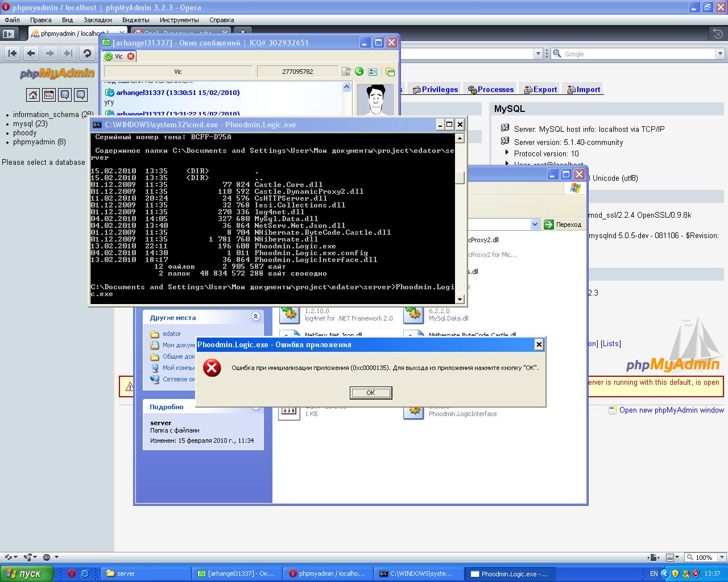Click green call icon in ICQ window
The image size is (728, 582).
[x=359, y=71]
